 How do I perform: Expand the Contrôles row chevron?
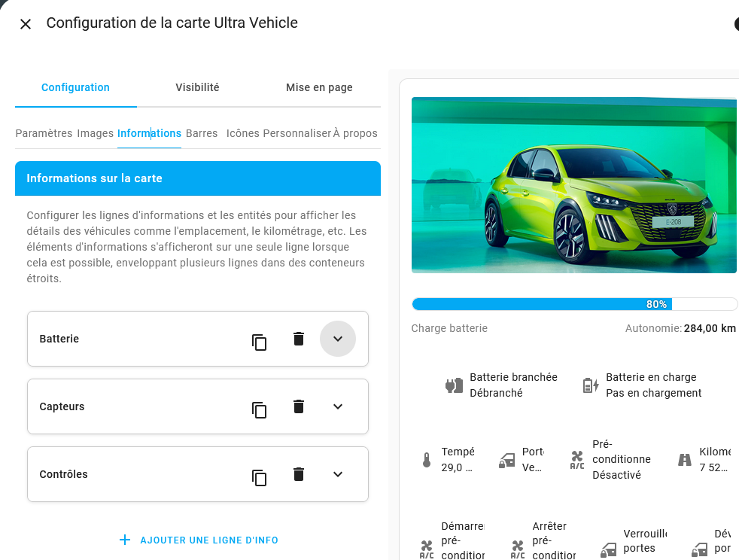(338, 475)
